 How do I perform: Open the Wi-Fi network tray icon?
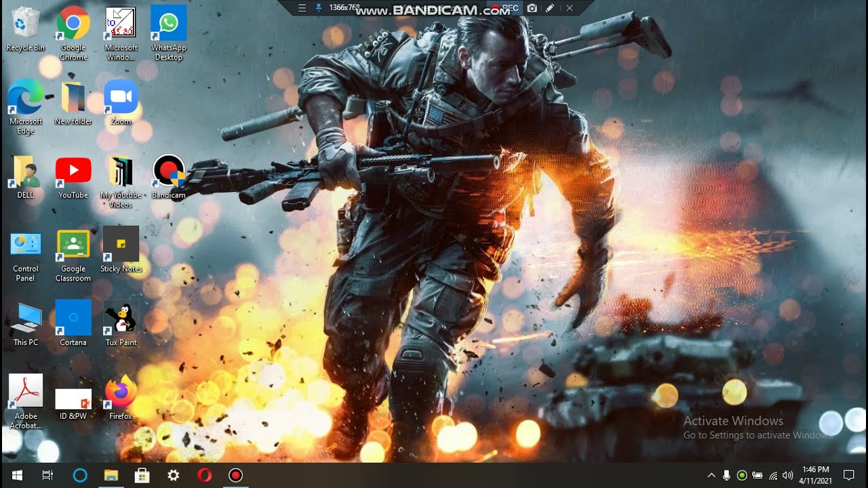click(x=773, y=475)
